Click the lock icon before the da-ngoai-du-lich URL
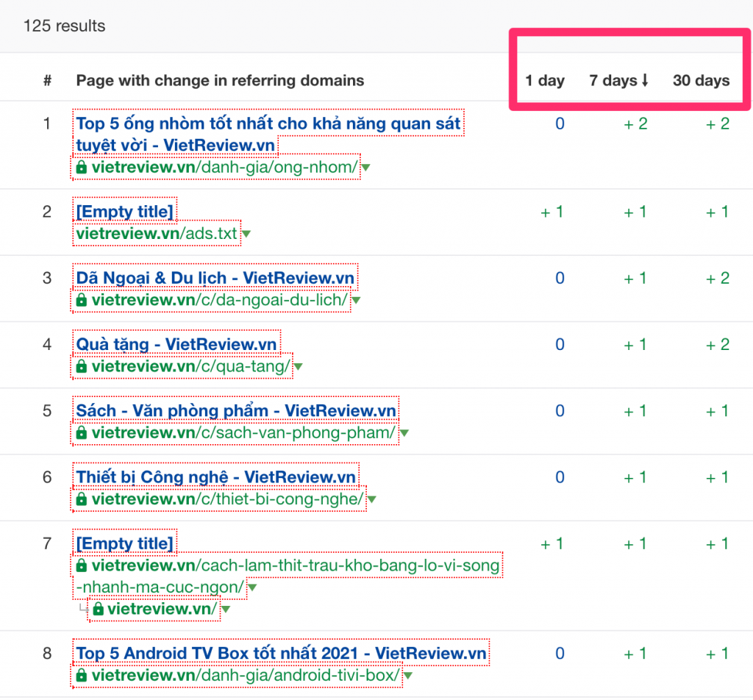The height and width of the screenshot is (700, 753). [x=82, y=300]
